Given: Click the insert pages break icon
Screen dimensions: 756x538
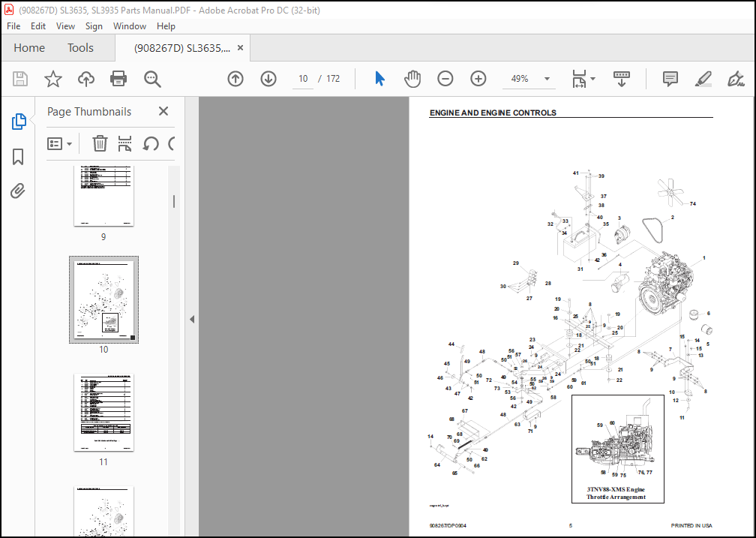Looking at the screenshot, I should (x=124, y=143).
